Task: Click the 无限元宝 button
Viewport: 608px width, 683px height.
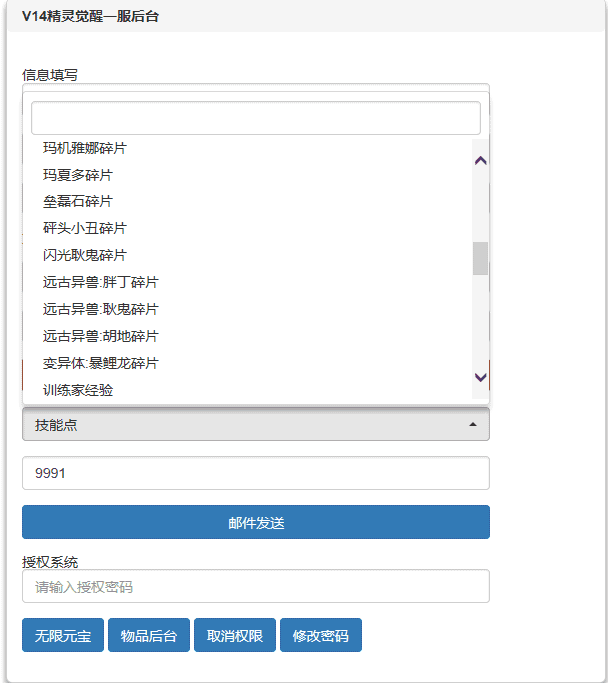Action: tap(63, 636)
